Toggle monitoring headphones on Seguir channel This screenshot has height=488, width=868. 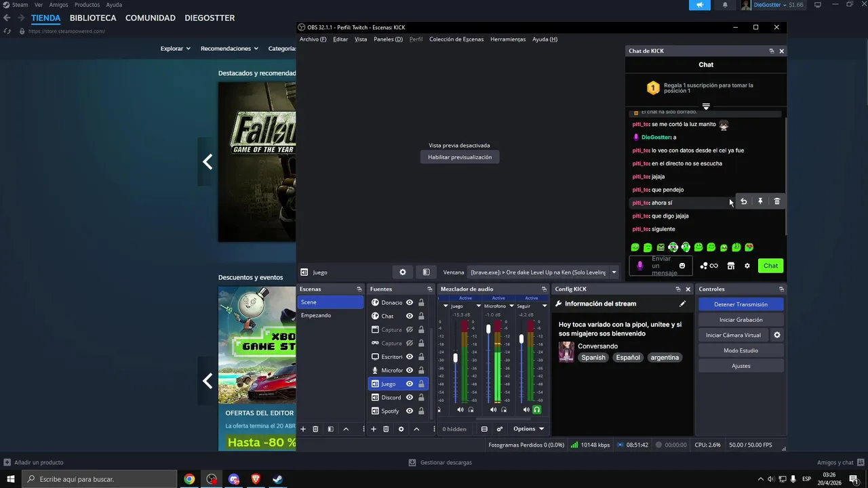click(537, 409)
